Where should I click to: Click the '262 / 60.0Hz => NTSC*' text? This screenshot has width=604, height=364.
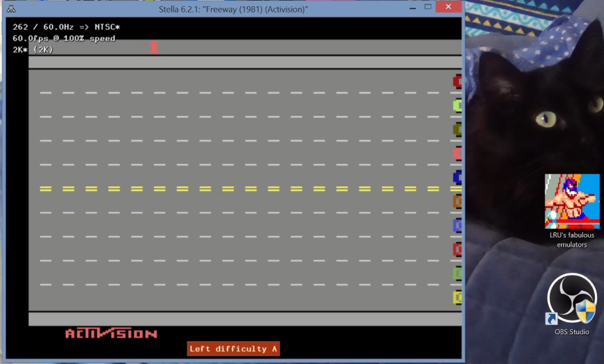[x=66, y=27]
